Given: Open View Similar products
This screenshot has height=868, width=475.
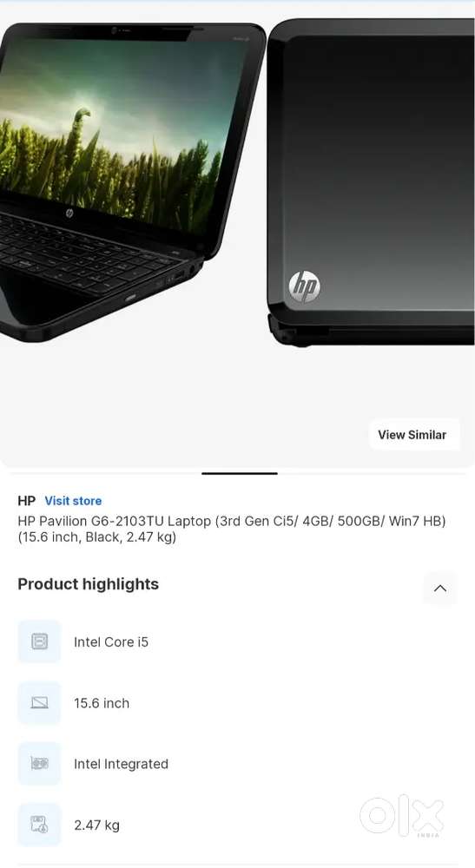Looking at the screenshot, I should click(x=412, y=435).
